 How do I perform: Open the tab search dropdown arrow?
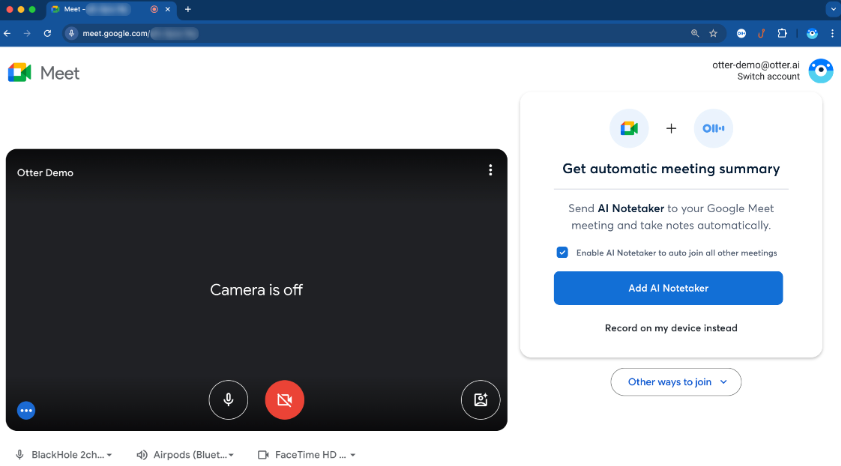click(832, 9)
